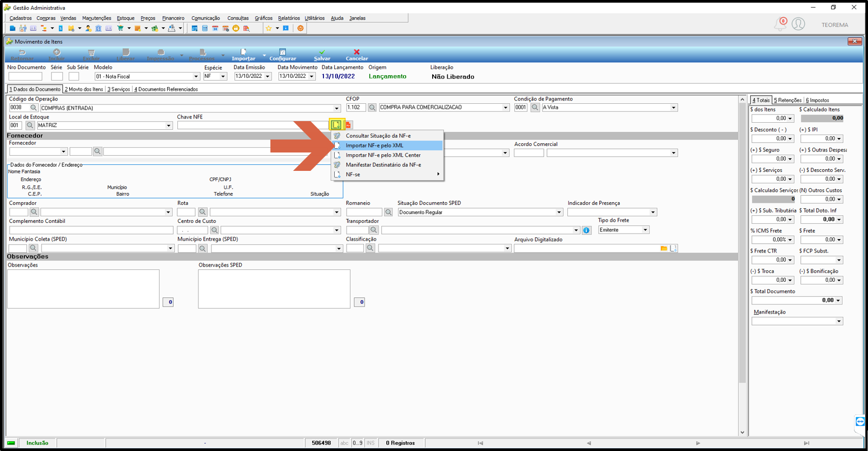This screenshot has width=868, height=451.
Task: Click the red PDF icon next to Chave NFE
Action: point(348,125)
